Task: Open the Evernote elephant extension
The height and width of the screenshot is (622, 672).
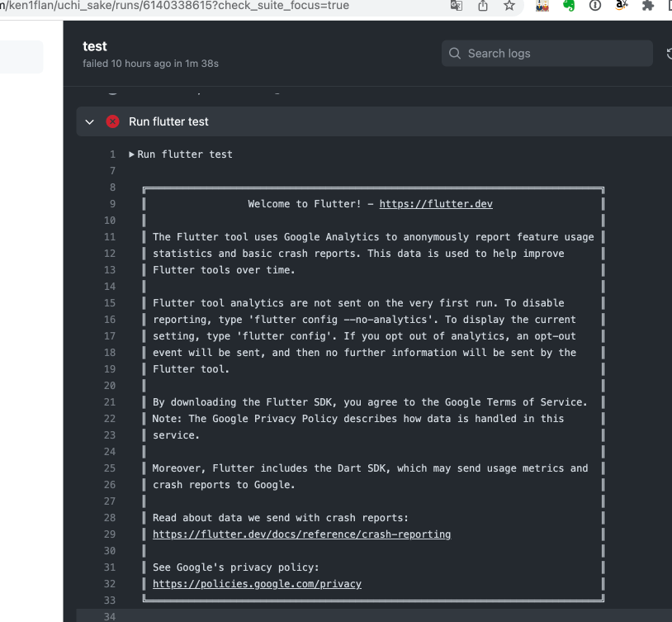Action: 569,6
